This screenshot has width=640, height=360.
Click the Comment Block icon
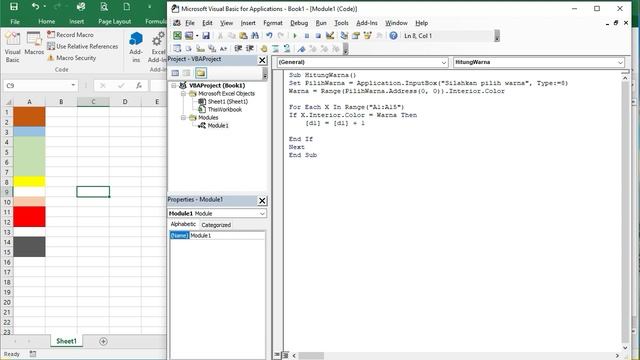point(276,49)
